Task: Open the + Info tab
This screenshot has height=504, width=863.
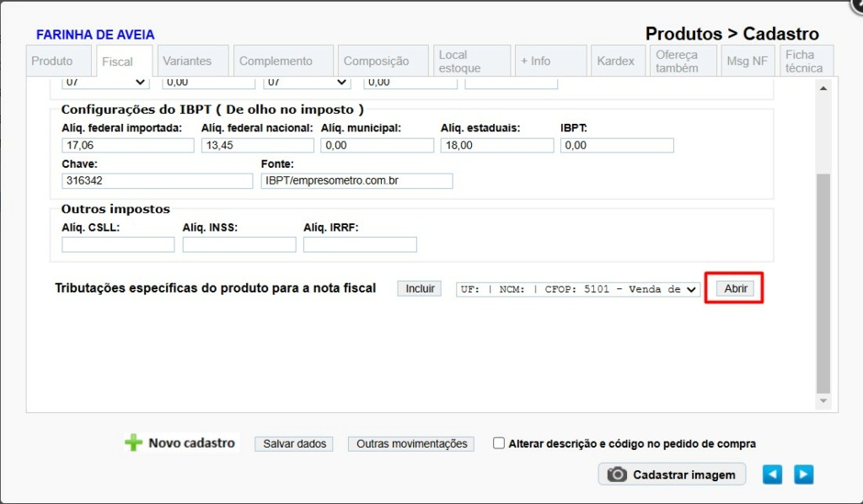Action: 551,61
